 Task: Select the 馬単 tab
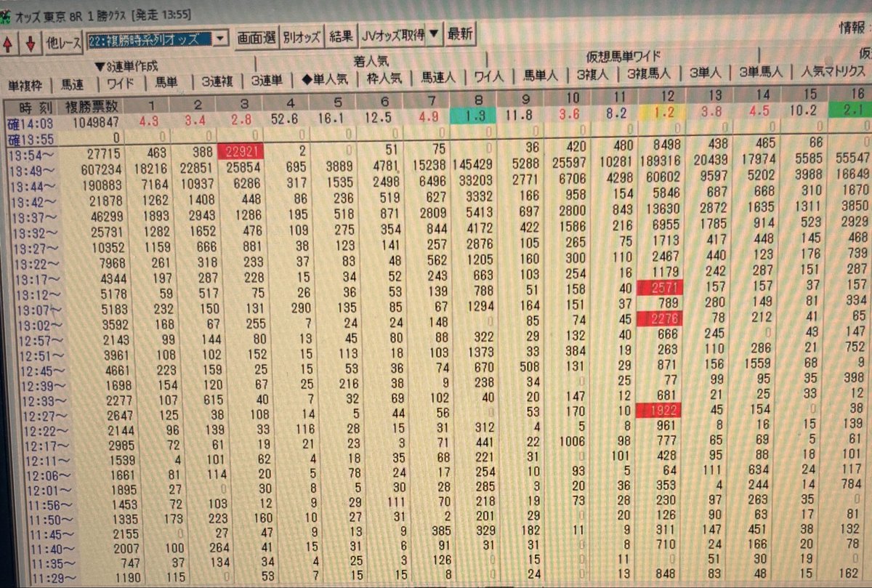166,82
